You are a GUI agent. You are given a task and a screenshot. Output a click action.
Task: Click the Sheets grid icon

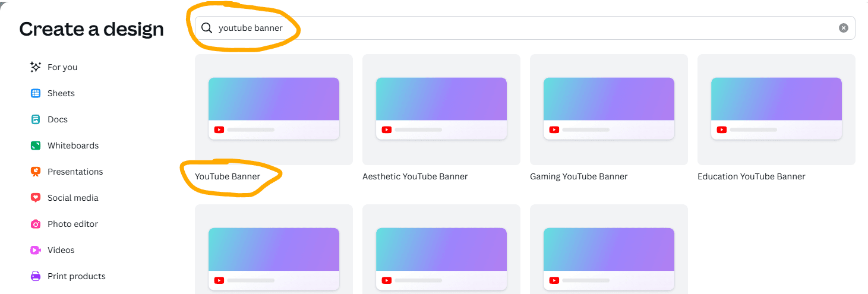tap(36, 93)
